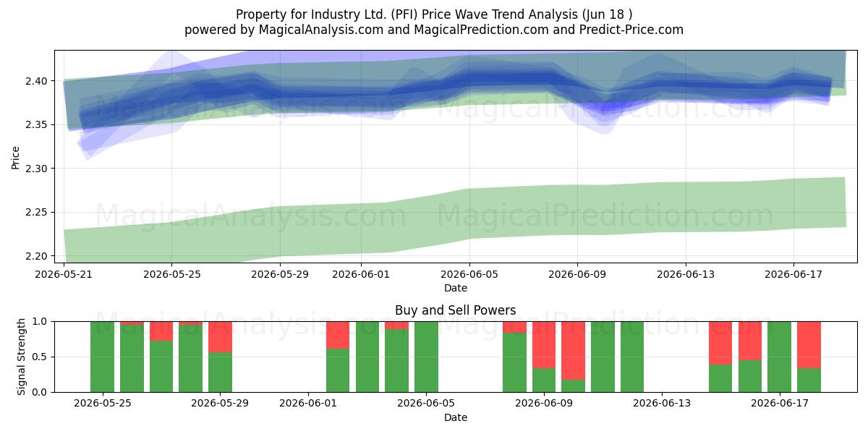Click the 2026-06-09 date tick on bar chart
868x434 pixels.
click(544, 404)
